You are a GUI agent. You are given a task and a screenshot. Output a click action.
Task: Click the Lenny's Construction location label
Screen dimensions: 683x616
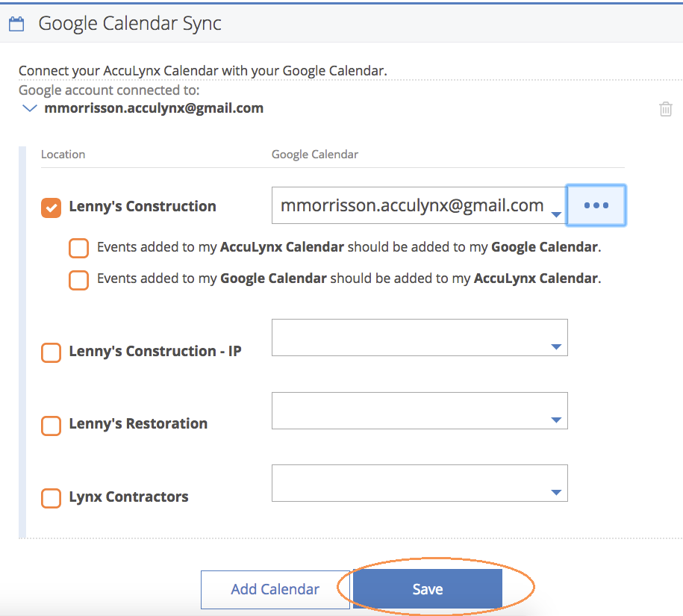pos(143,207)
